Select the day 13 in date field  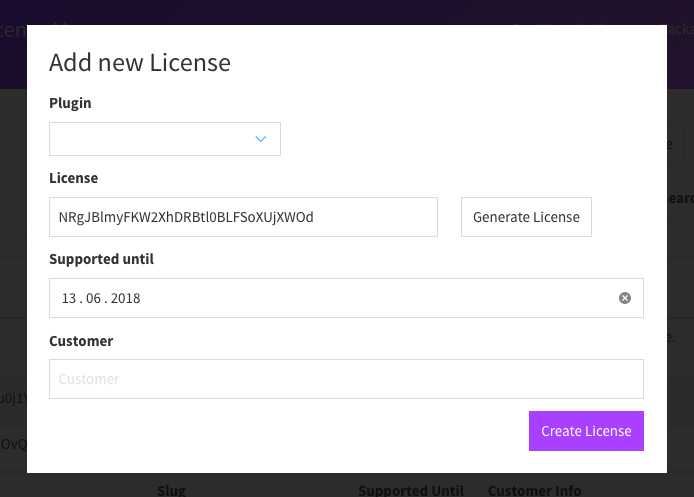(x=69, y=298)
